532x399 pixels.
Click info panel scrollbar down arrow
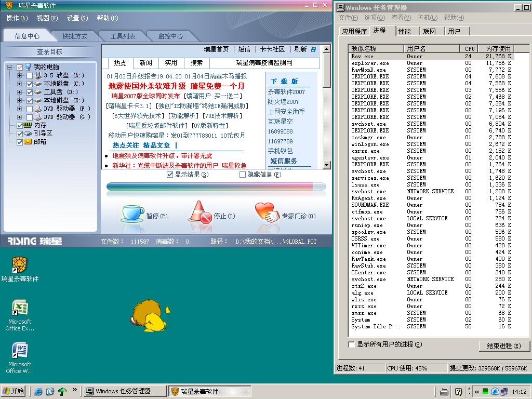(x=326, y=165)
